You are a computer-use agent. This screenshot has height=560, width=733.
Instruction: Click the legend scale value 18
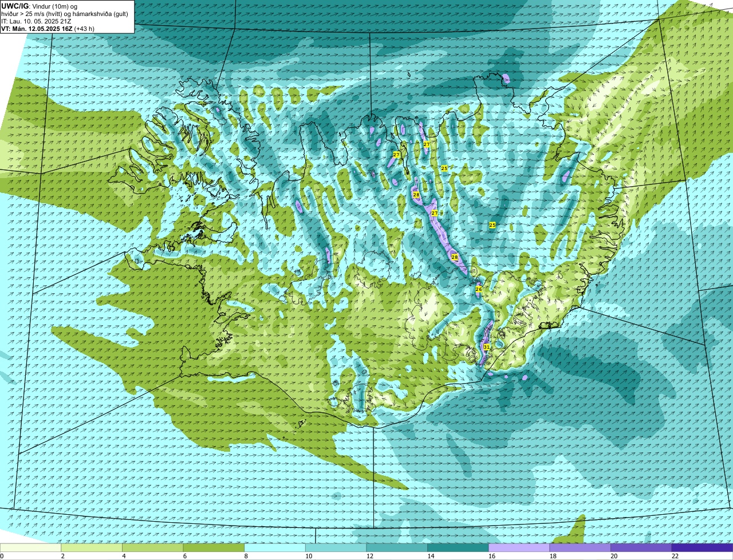pos(553,556)
